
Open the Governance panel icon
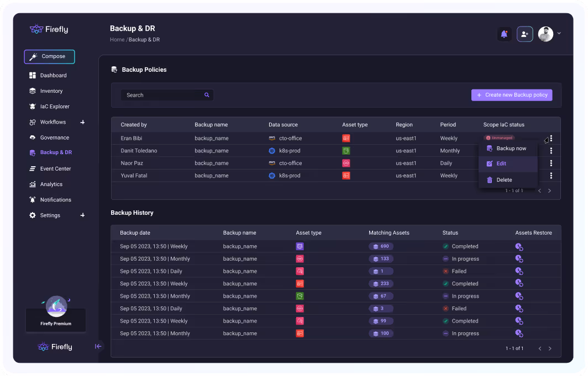point(32,137)
